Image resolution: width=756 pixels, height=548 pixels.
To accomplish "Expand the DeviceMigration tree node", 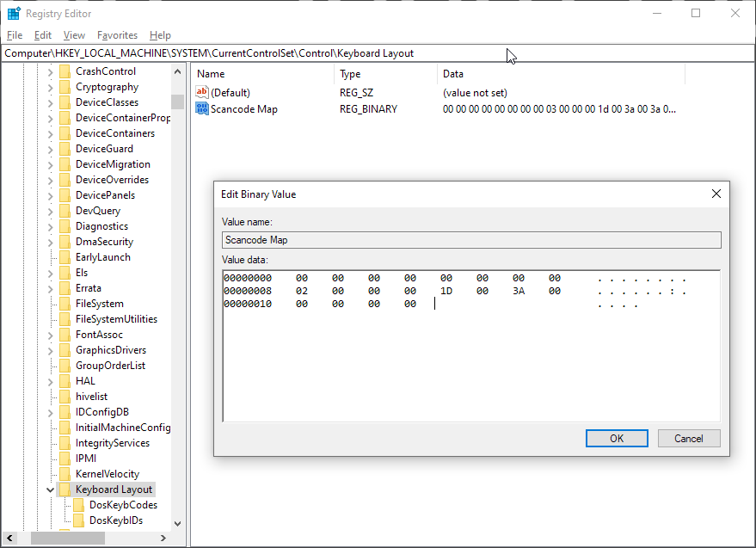I will pos(50,165).
